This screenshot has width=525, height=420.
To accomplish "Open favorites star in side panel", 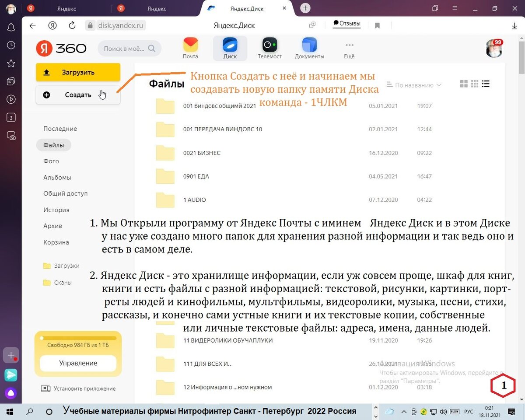I will (11, 63).
